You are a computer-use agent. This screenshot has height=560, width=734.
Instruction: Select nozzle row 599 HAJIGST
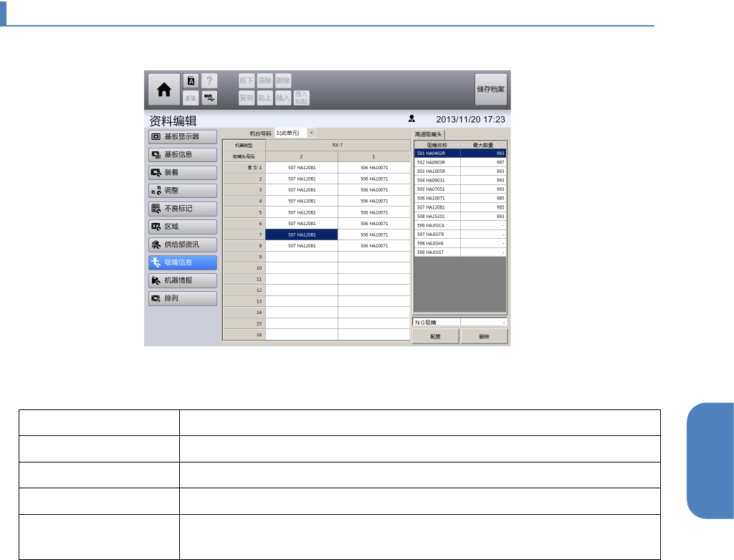(459, 252)
